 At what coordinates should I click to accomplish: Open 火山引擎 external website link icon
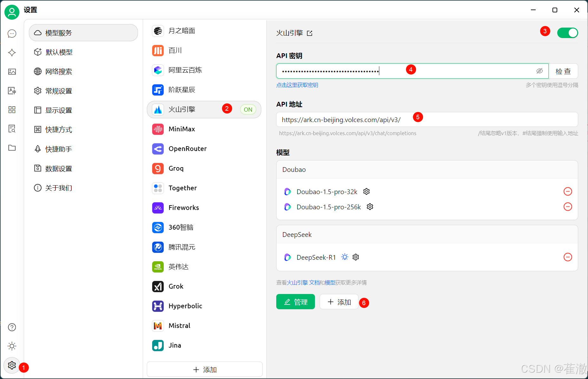(310, 33)
